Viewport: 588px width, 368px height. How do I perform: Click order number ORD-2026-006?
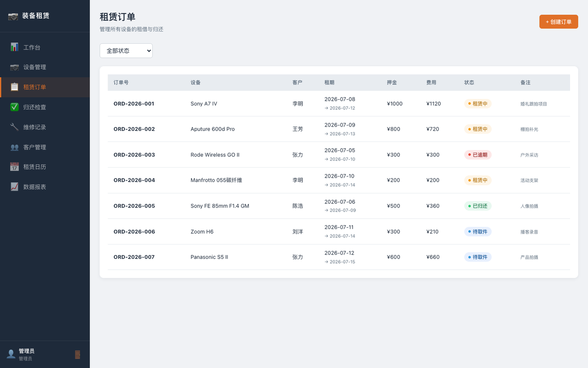(134, 231)
